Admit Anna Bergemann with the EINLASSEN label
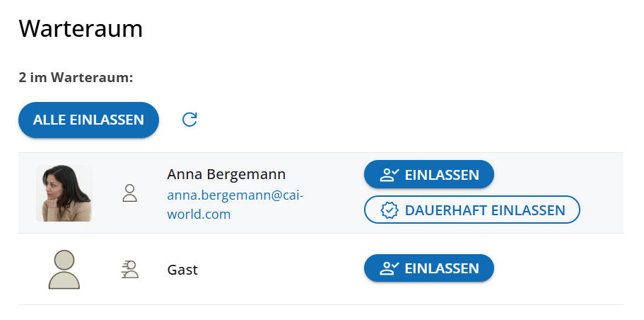Viewport: 644px width, 320px height. [x=442, y=175]
